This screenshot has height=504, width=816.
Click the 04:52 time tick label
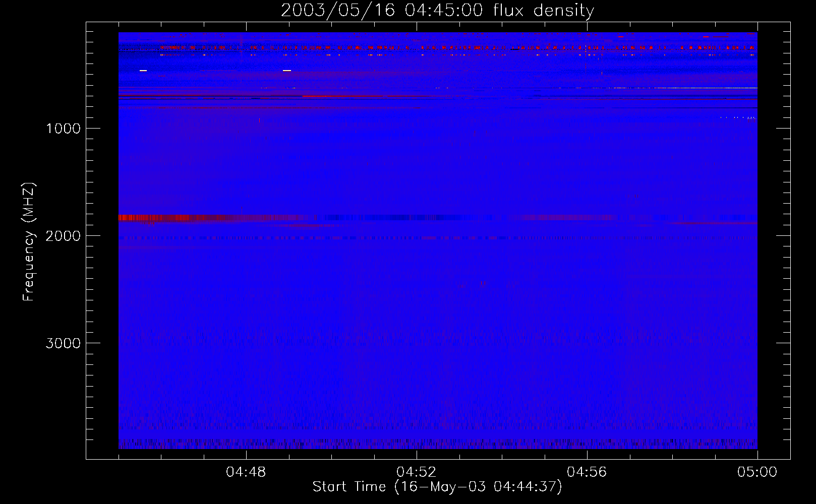click(x=417, y=472)
